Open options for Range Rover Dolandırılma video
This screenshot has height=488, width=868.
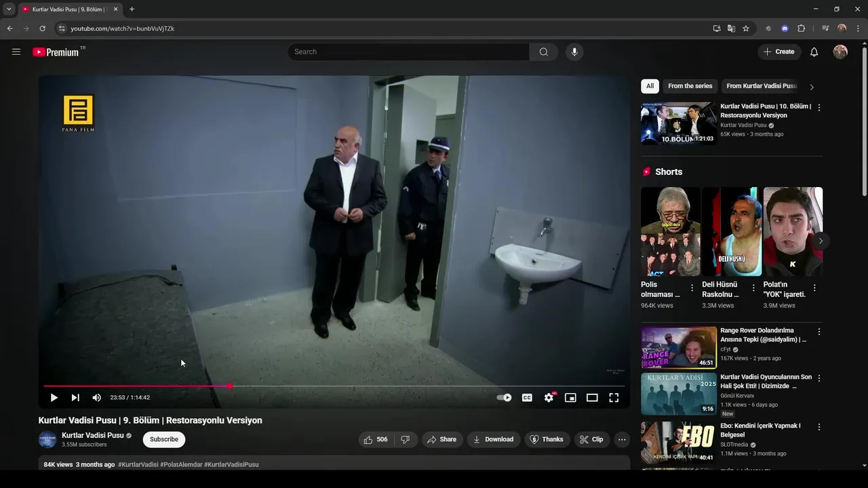[x=819, y=331]
